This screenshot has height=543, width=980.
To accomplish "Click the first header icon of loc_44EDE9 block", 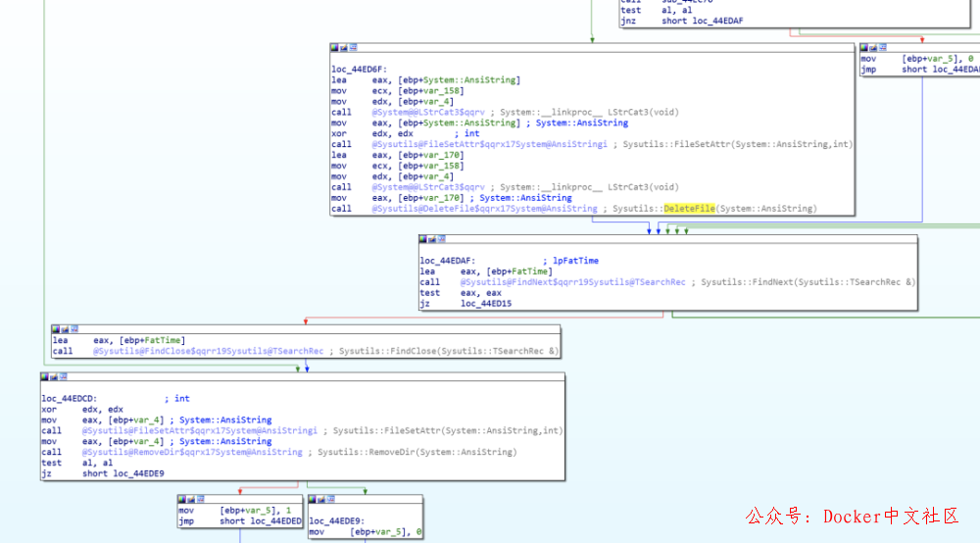I will click(314, 499).
